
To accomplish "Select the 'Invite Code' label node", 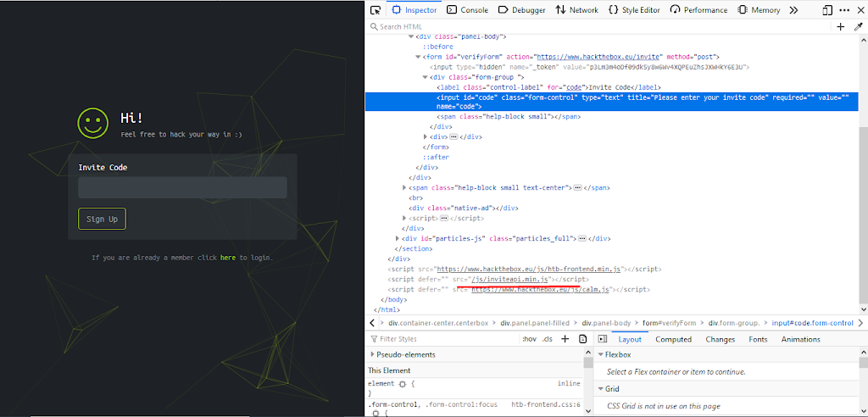I will [548, 87].
